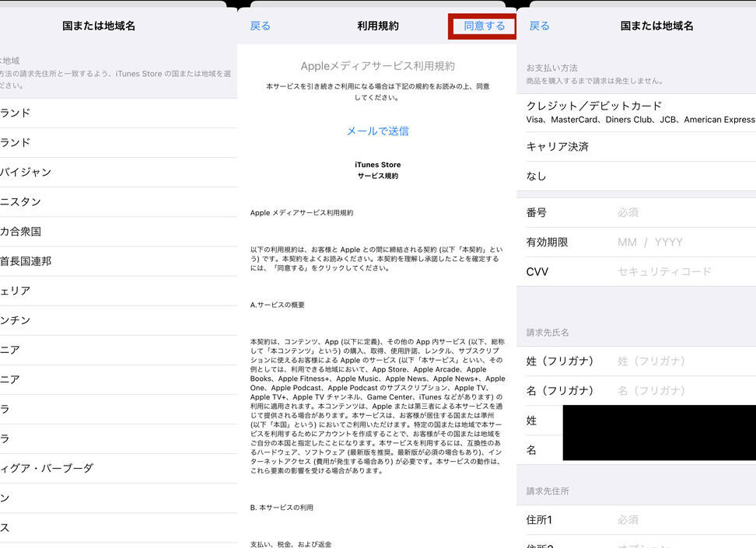756x548 pixels.
Task: Click the 有効期限 MM / YYYY field
Action: 636,242
